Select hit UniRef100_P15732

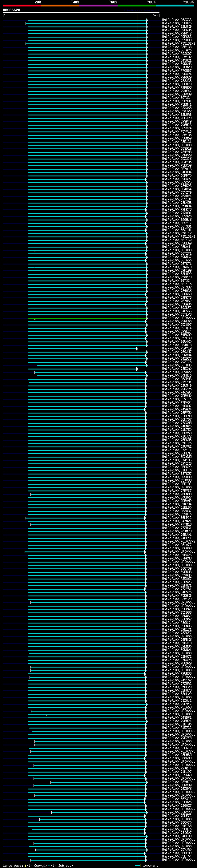click(177, 728)
